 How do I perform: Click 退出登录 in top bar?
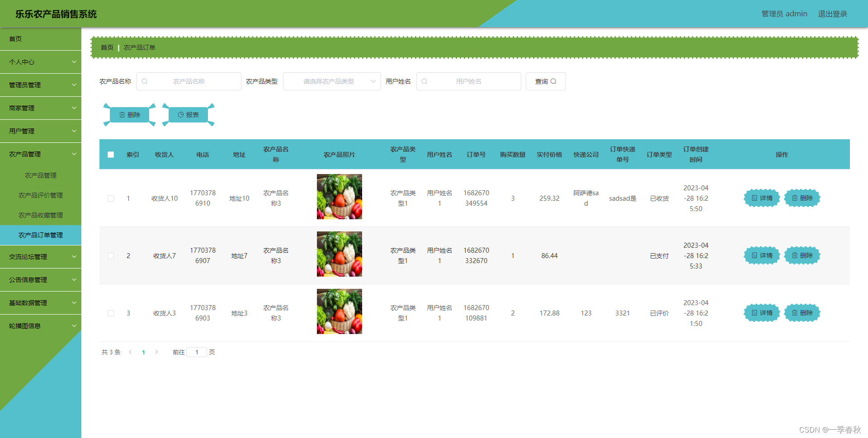(832, 14)
